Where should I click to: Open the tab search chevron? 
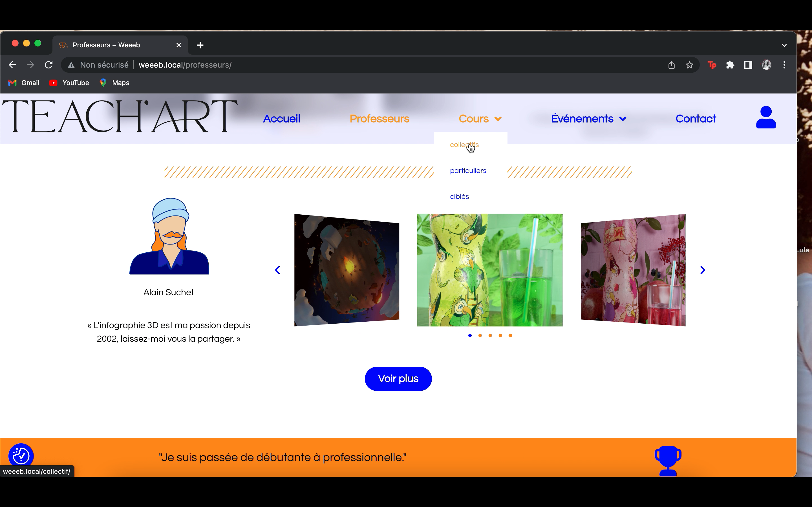point(784,45)
